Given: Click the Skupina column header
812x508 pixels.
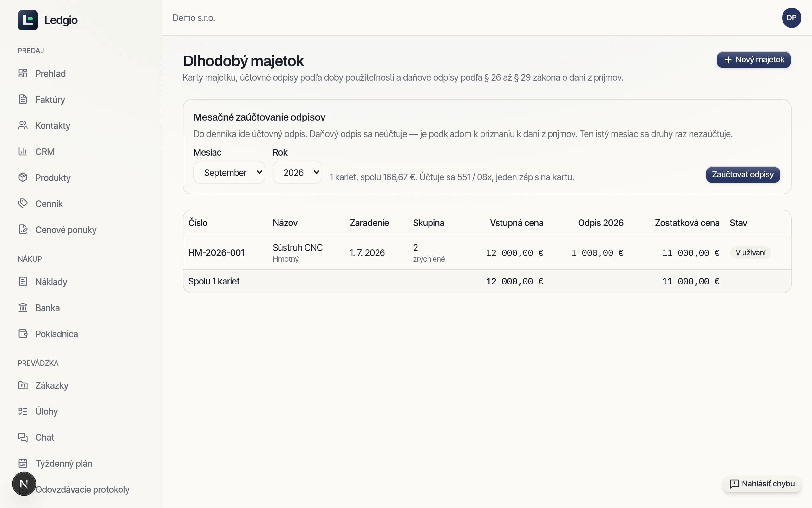Looking at the screenshot, I should coord(429,223).
